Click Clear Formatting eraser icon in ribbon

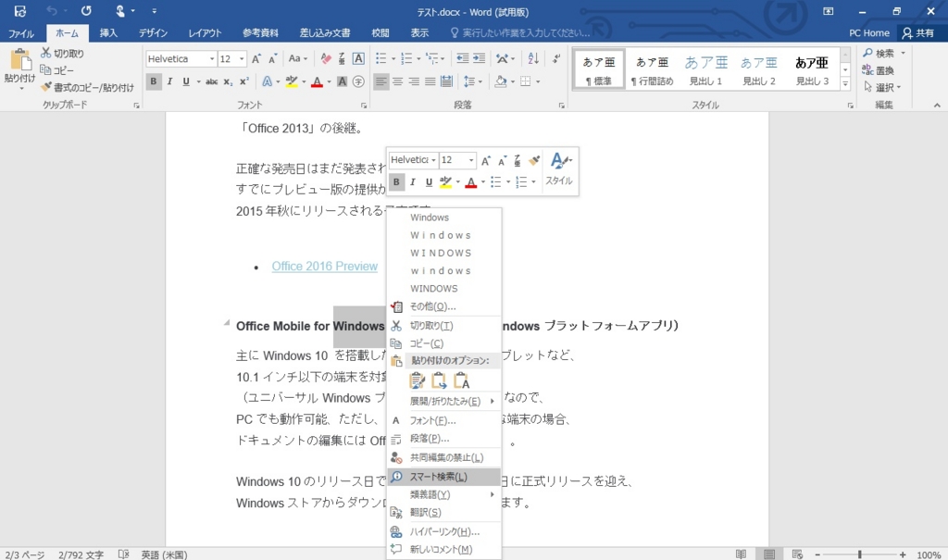click(x=326, y=58)
